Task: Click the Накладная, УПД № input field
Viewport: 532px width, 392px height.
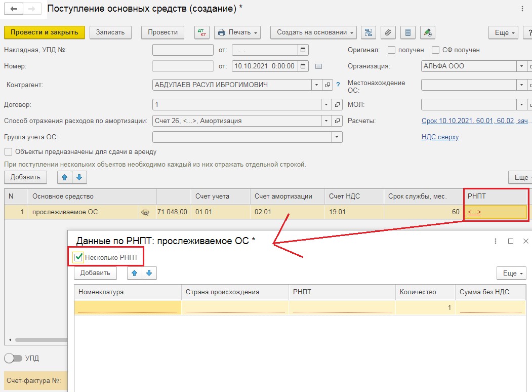Action: pos(183,50)
